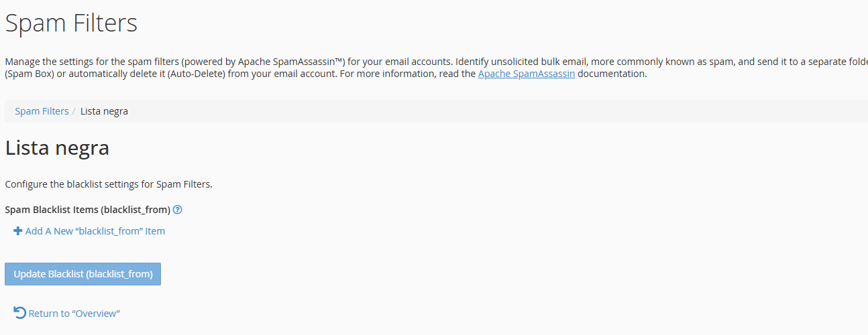Click the large Spam Filters page title

point(71,23)
